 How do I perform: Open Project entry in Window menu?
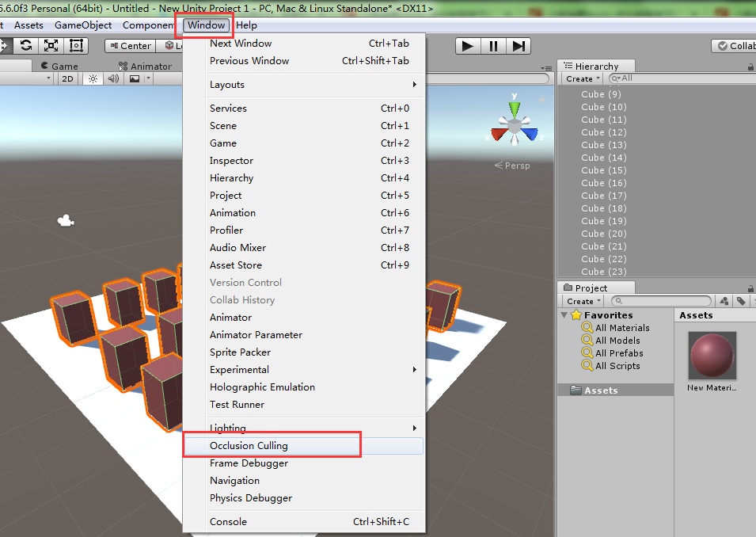point(304,196)
